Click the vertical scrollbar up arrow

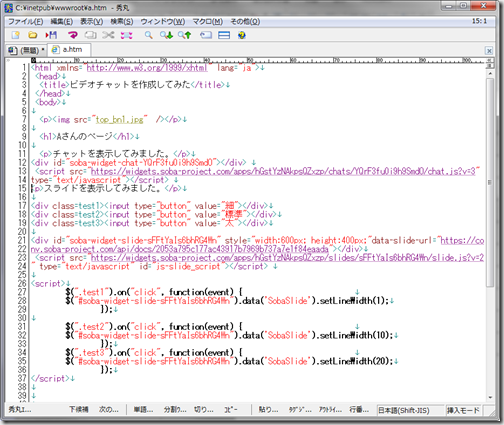click(490, 73)
